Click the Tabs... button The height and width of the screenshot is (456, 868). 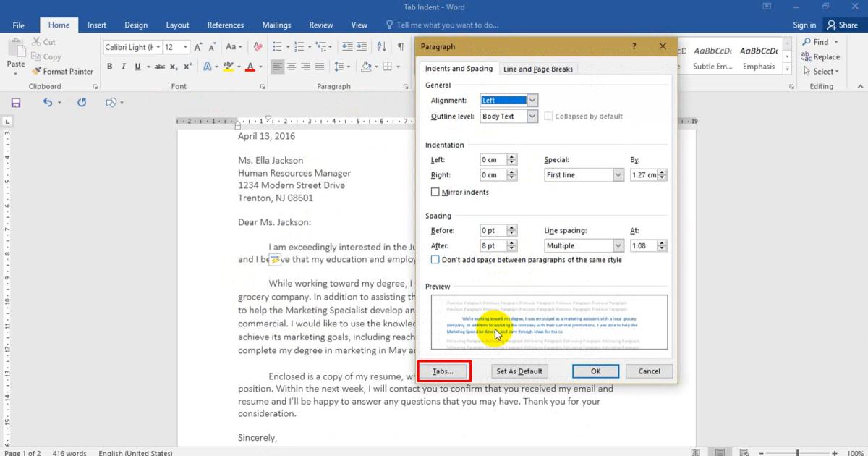(443, 371)
